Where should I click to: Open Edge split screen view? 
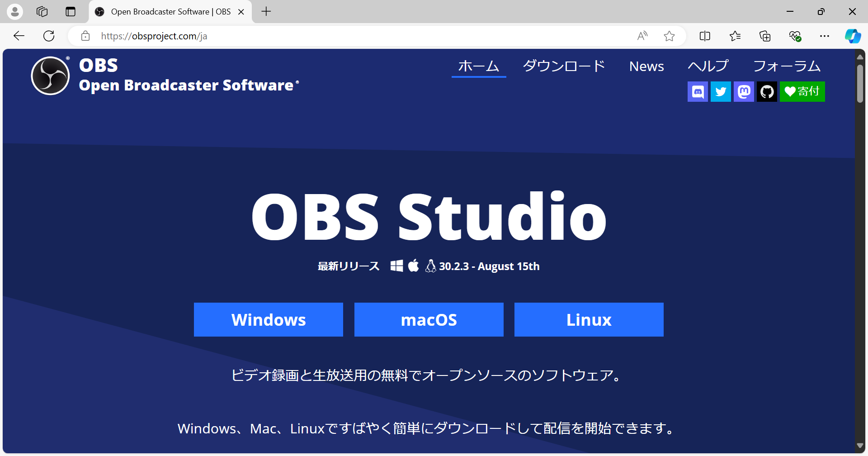pyautogui.click(x=705, y=36)
